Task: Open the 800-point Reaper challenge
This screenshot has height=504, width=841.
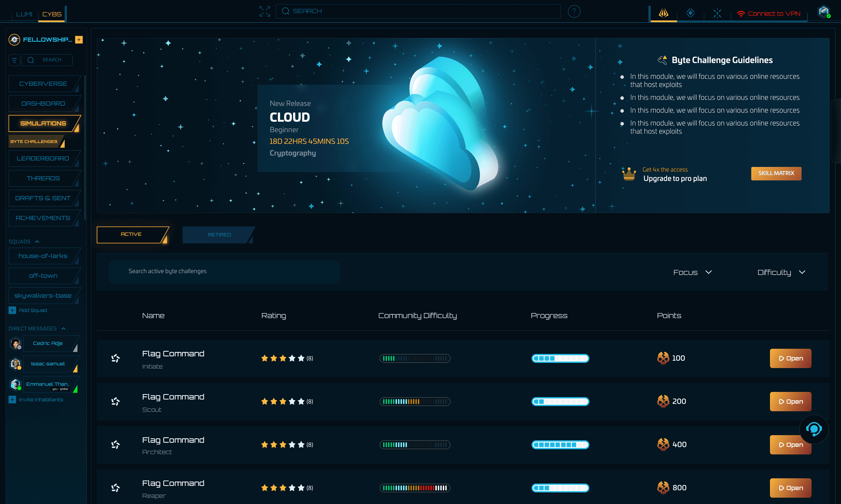Action: click(790, 488)
